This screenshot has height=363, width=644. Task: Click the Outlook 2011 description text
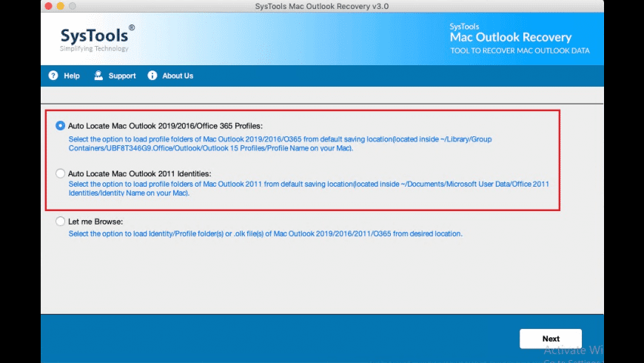point(309,188)
